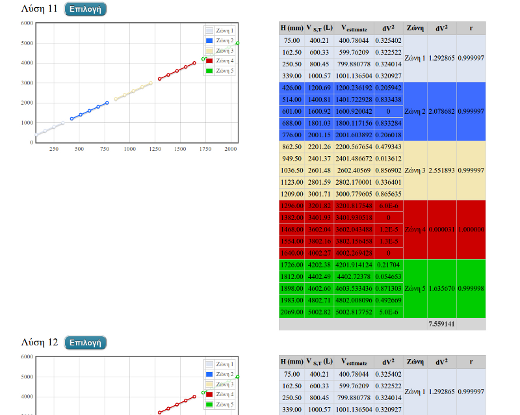Click 6000 y-axis label on Λύση 11 chart
This screenshot has height=415, width=520.
[27, 23]
